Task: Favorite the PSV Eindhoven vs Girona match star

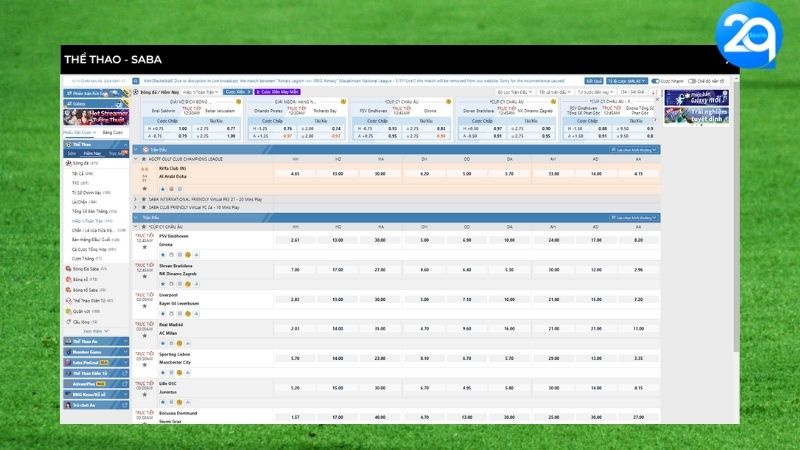Action: (x=144, y=247)
